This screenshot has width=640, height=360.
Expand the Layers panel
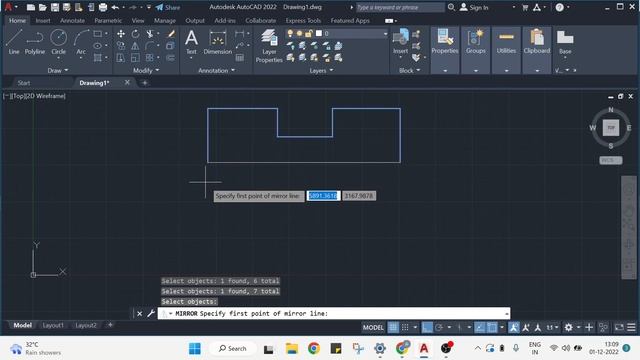coord(321,71)
